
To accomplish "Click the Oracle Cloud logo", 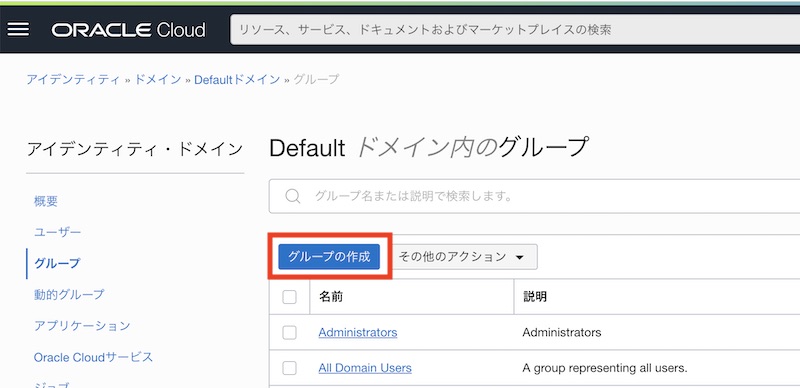I will 128,30.
